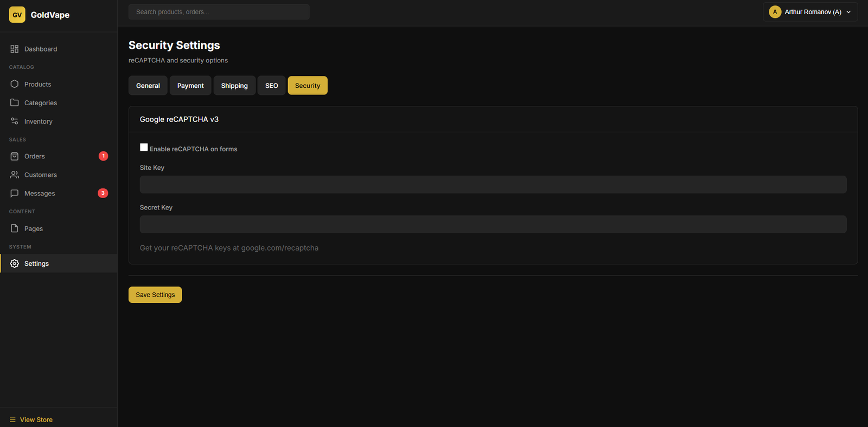Open Customers using the people icon
The height and width of the screenshot is (427, 868).
point(15,175)
